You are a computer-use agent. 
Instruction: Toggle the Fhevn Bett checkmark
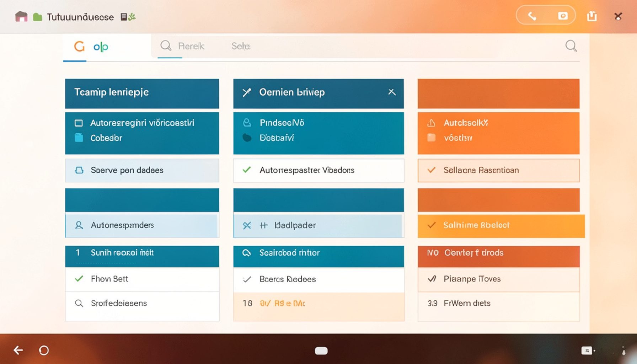point(79,279)
